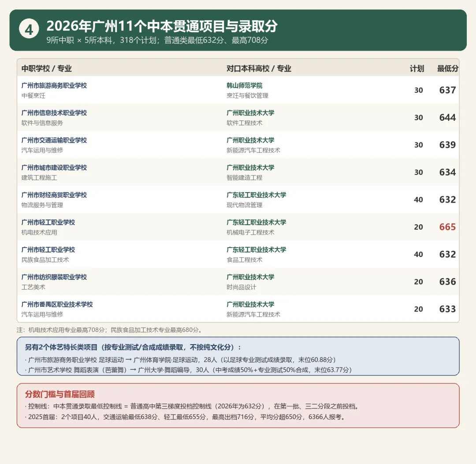Click minimum score 636

click(x=447, y=281)
